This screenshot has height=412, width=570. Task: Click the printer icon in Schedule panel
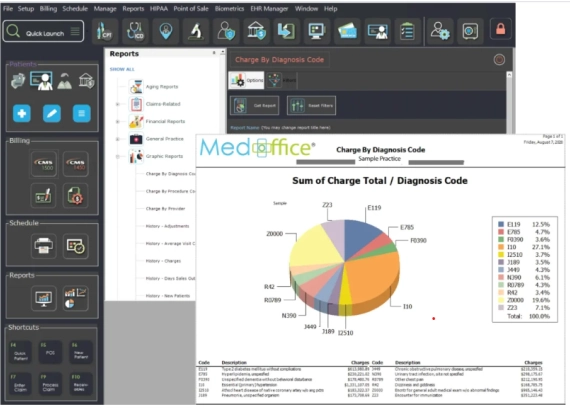tap(44, 246)
